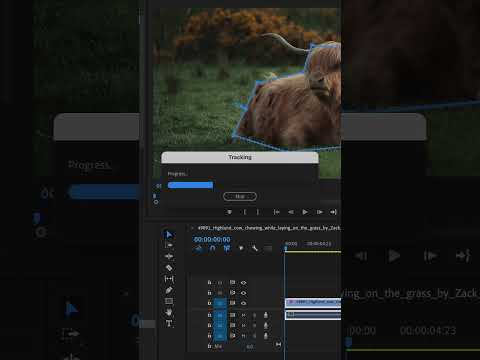The width and height of the screenshot is (480, 360).
Task: Enable voice-over record on second audio track
Action: point(266,326)
